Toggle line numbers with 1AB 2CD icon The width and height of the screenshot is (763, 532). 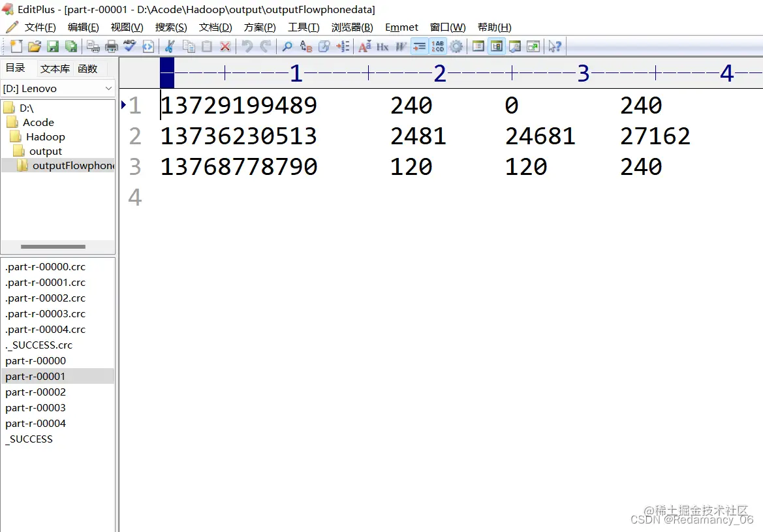[x=437, y=47]
